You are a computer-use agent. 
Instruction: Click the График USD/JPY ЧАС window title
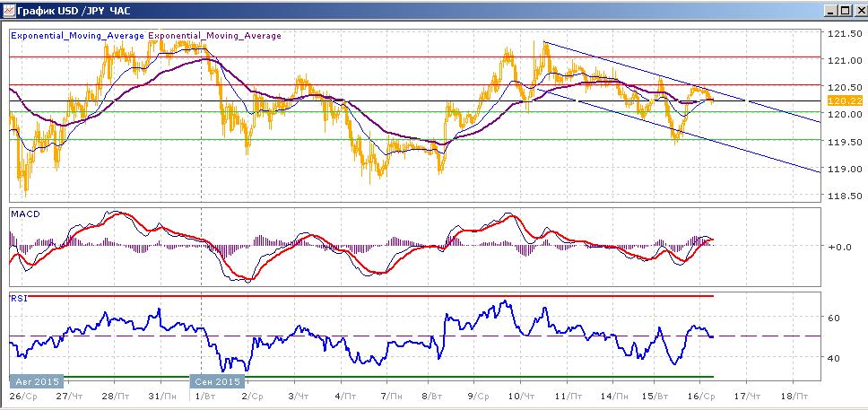pyautogui.click(x=67, y=12)
